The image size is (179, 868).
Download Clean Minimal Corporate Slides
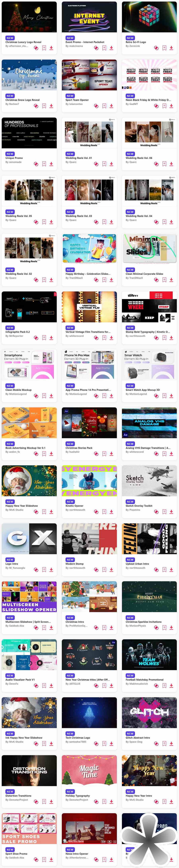click(171, 280)
